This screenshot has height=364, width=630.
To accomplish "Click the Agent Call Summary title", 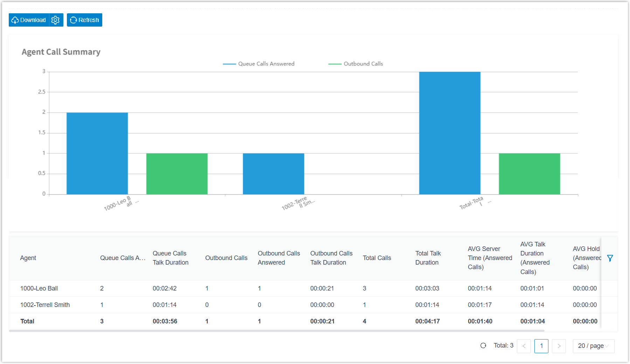I will click(x=61, y=52).
